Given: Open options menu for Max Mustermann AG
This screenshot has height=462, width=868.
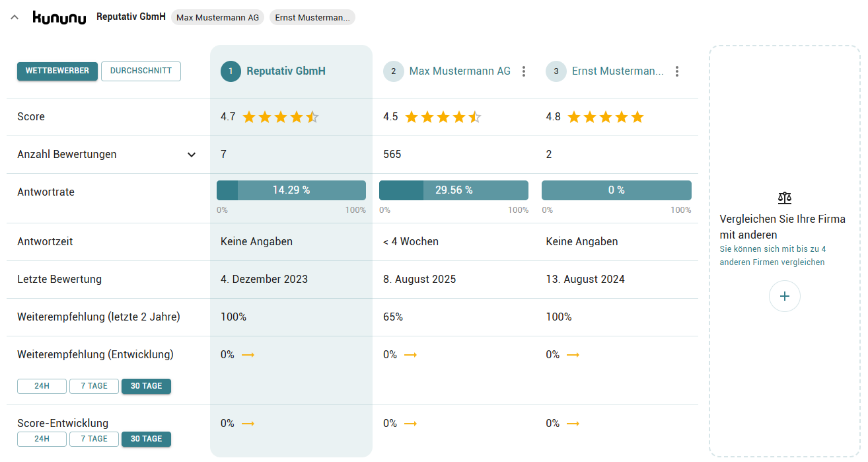Looking at the screenshot, I should tap(524, 71).
